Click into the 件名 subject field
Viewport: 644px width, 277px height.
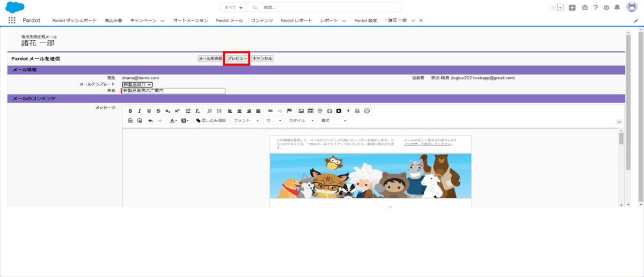(x=173, y=91)
